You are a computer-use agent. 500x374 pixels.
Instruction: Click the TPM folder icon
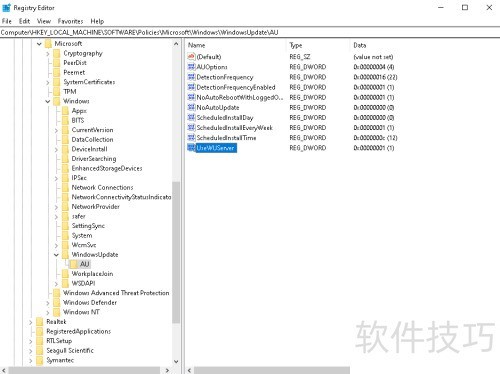pyautogui.click(x=57, y=92)
